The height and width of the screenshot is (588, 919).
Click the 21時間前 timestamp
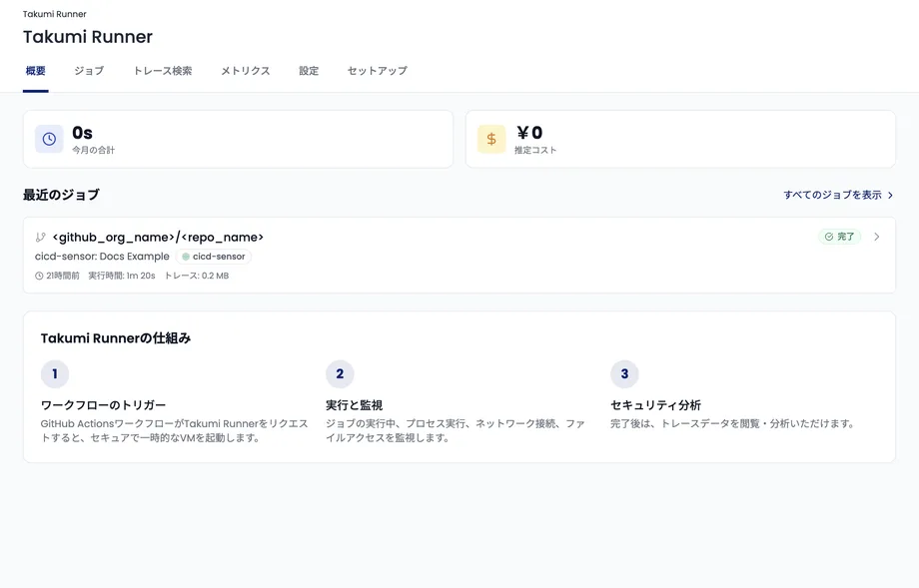tap(63, 276)
